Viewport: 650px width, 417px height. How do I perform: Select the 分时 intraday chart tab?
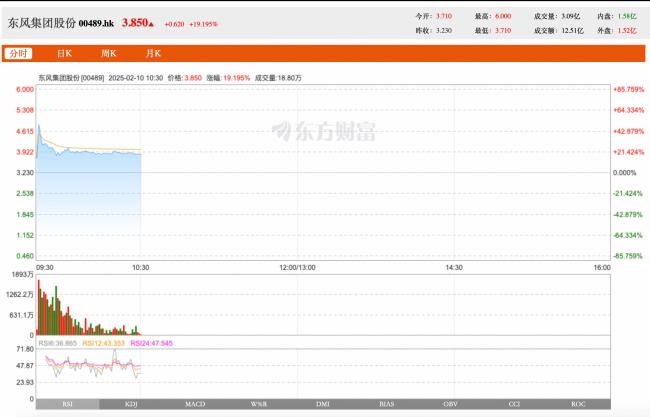tap(18, 53)
